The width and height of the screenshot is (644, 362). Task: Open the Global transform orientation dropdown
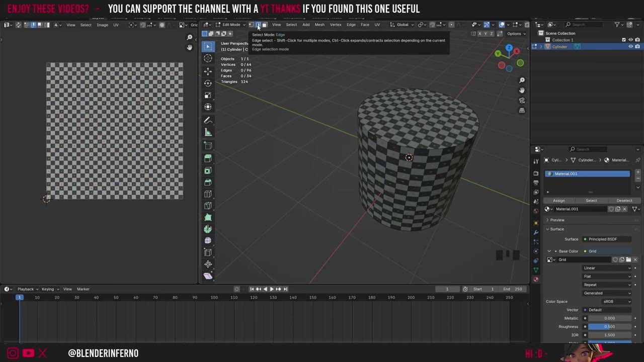[x=402, y=25]
